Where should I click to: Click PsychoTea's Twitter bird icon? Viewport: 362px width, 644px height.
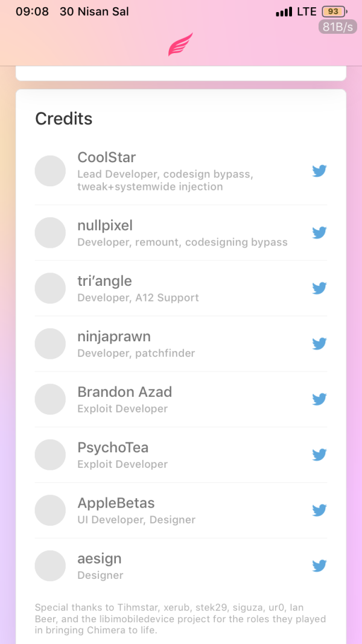(x=319, y=455)
